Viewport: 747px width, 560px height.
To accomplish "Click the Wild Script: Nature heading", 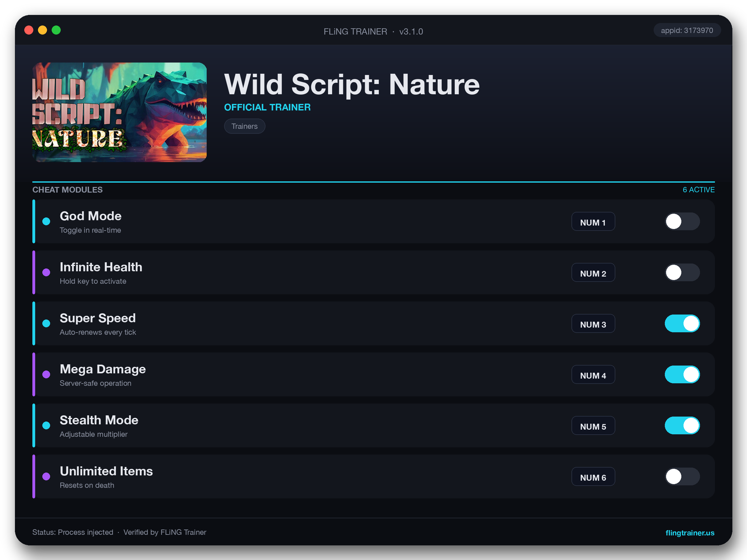I will click(x=352, y=84).
